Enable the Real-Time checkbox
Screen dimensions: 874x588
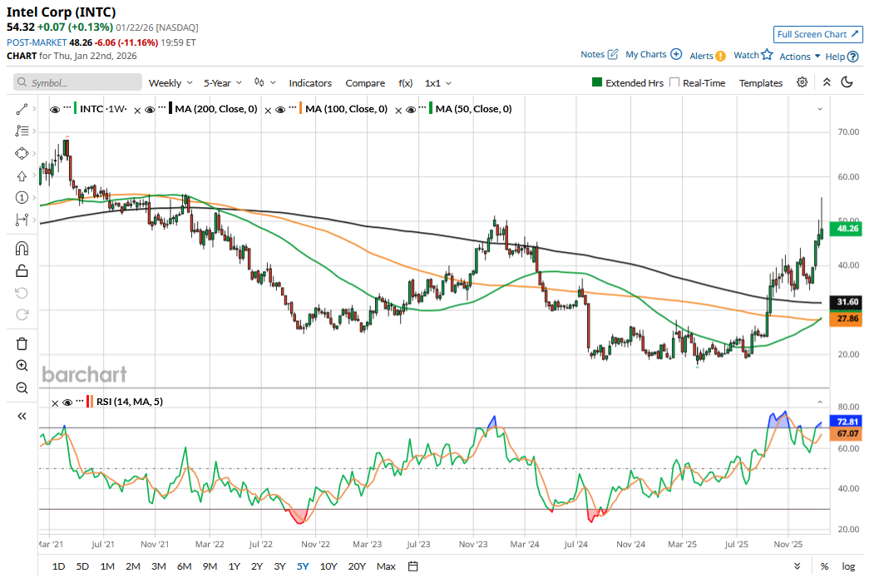[674, 82]
